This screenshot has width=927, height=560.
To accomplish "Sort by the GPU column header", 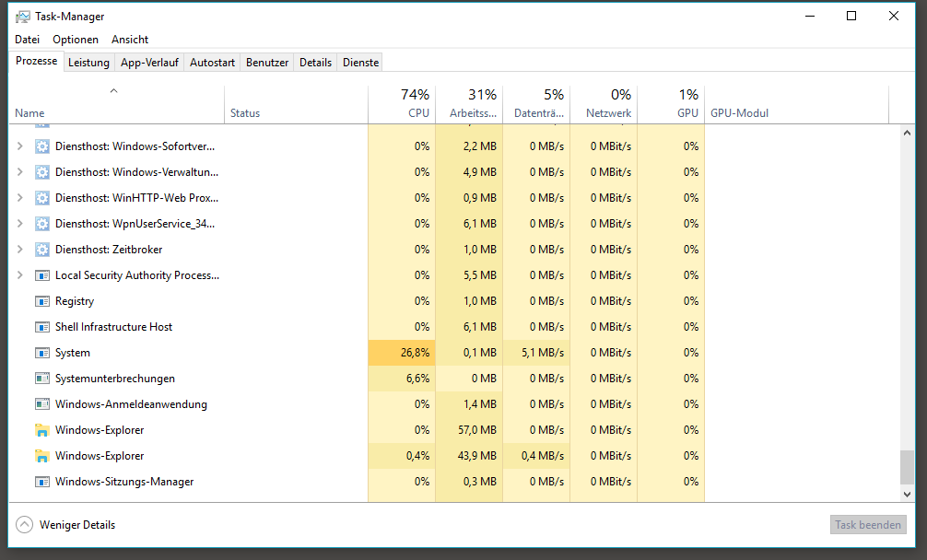I will (x=671, y=105).
